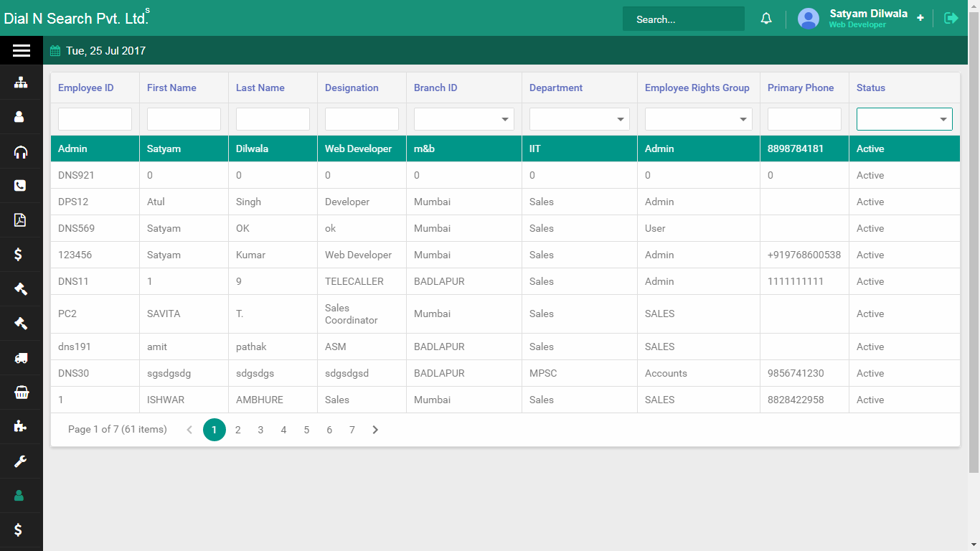Click the plus icon beside Satyam Dilwala
This screenshot has height=551, width=980.
(920, 18)
